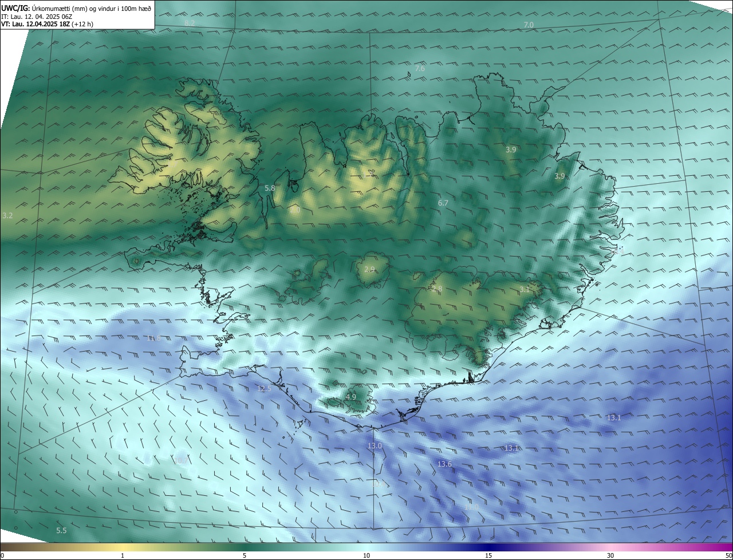
Task: Click the 3.2 value label over the sea
Action: [7, 216]
